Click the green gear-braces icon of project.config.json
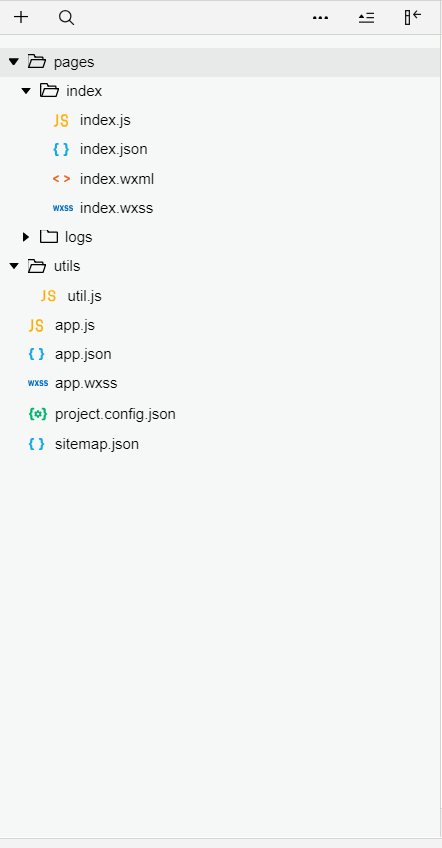442x848 pixels. pyautogui.click(x=37, y=414)
